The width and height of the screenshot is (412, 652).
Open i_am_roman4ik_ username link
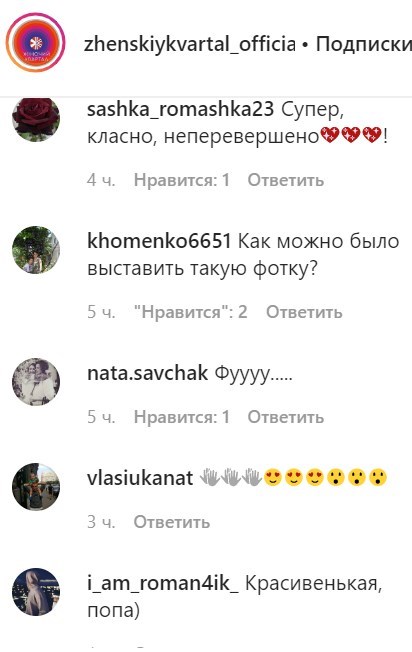click(163, 583)
